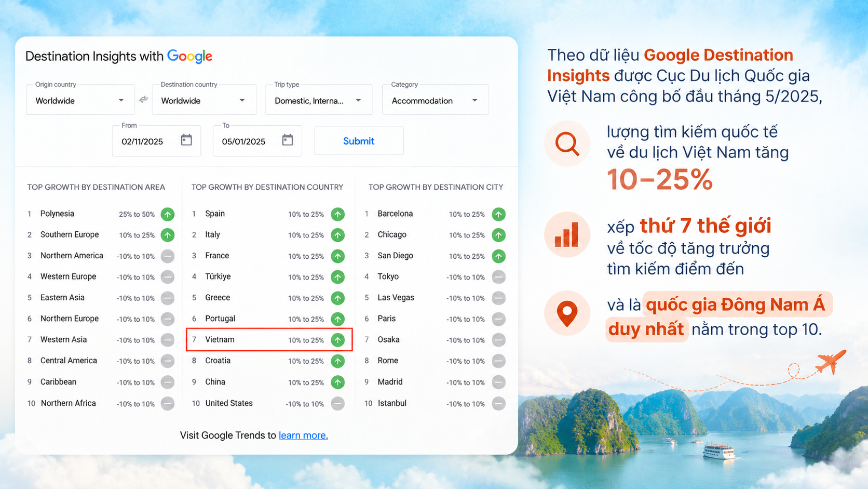This screenshot has height=489, width=868.
Task: Click heading Top Growth by Destination Area
Action: tap(96, 187)
